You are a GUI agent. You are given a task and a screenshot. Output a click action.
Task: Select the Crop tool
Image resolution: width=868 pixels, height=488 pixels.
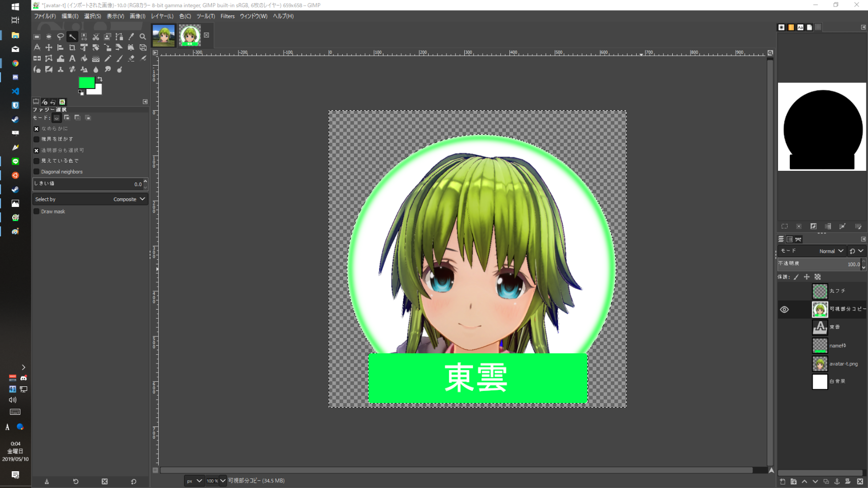click(x=72, y=48)
